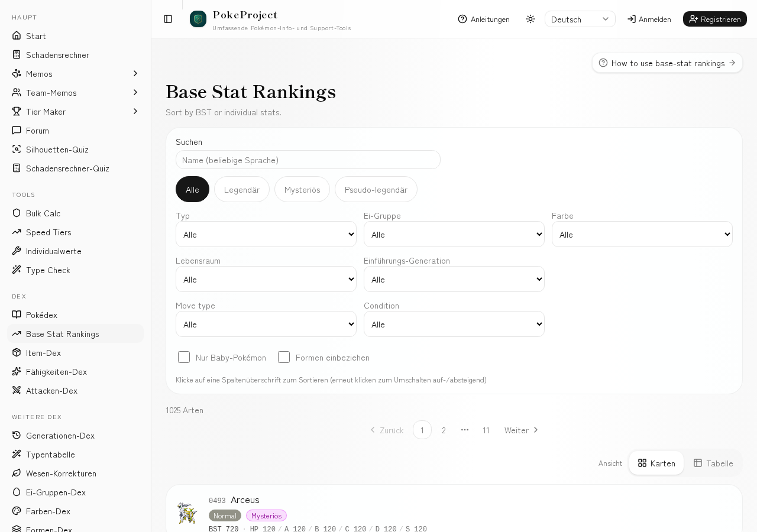Open the Formen-Dex sidebar item
757x532 pixels.
(x=76, y=528)
